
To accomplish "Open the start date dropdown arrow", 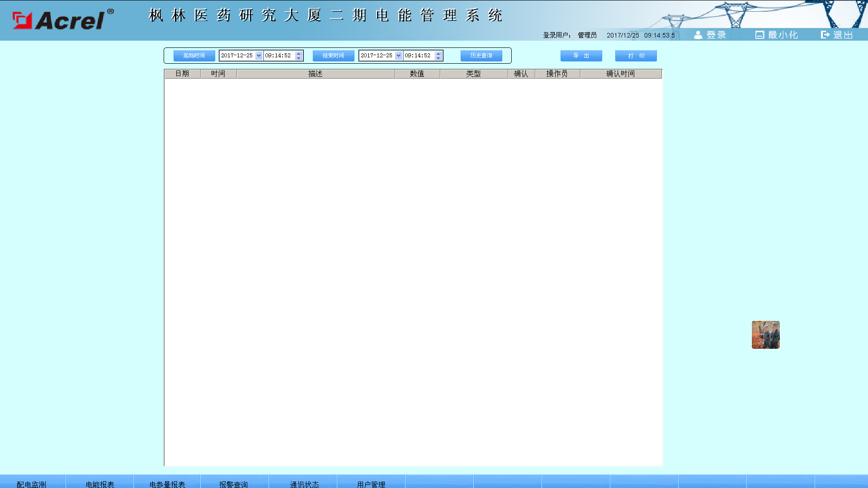I will tap(259, 56).
